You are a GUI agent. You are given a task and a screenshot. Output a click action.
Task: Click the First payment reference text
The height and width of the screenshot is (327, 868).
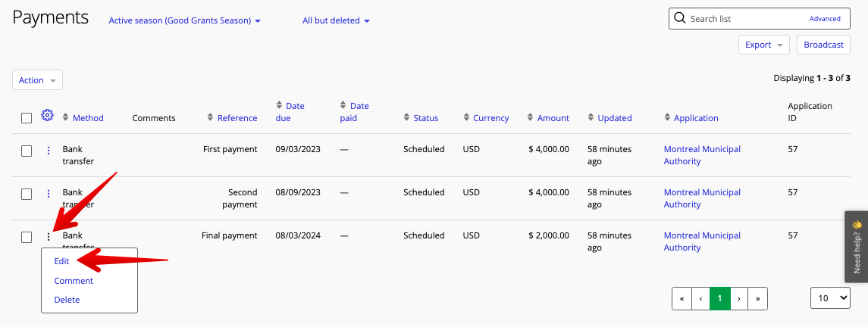(x=230, y=149)
